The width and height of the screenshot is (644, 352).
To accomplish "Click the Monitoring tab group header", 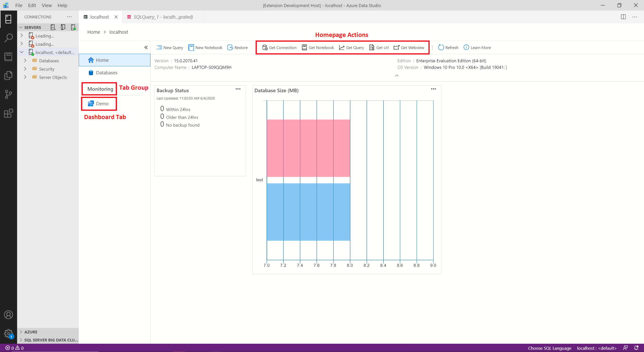I will point(100,89).
